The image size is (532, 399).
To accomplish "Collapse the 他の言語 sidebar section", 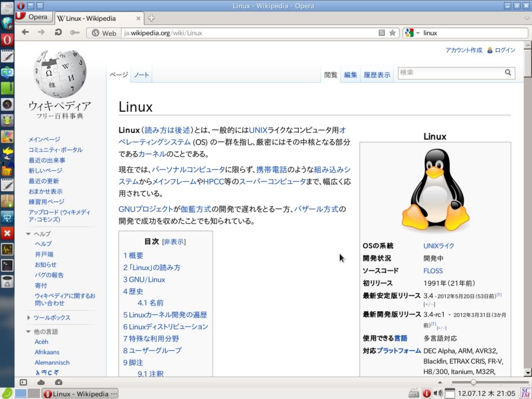I will (28, 331).
